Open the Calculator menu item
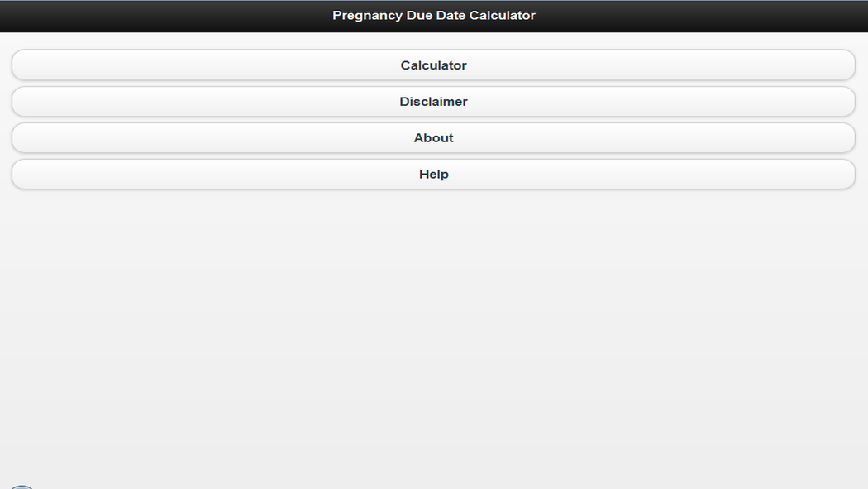 (433, 65)
